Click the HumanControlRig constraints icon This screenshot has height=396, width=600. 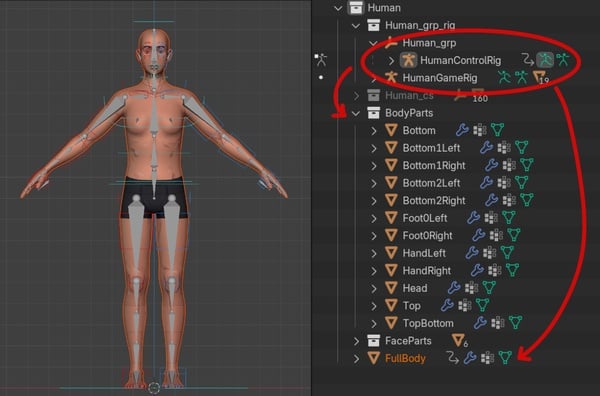pos(528,60)
